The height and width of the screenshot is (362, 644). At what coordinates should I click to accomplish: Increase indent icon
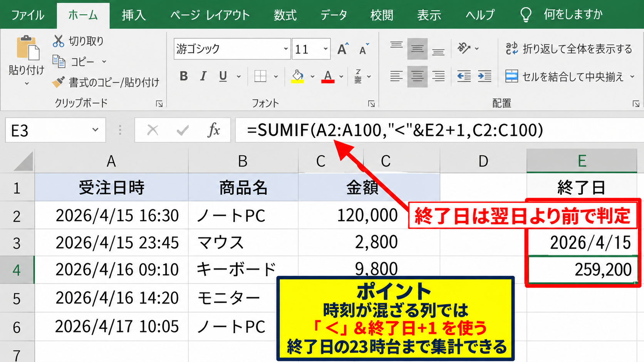485,76
